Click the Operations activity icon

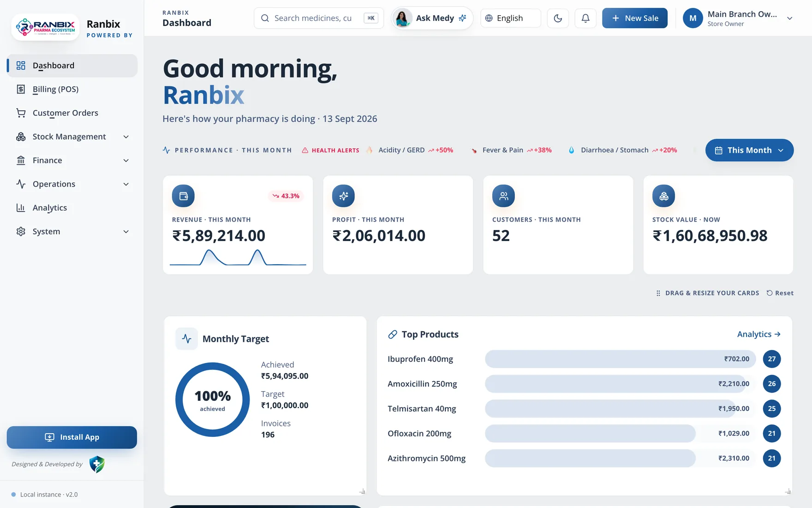[x=21, y=184]
